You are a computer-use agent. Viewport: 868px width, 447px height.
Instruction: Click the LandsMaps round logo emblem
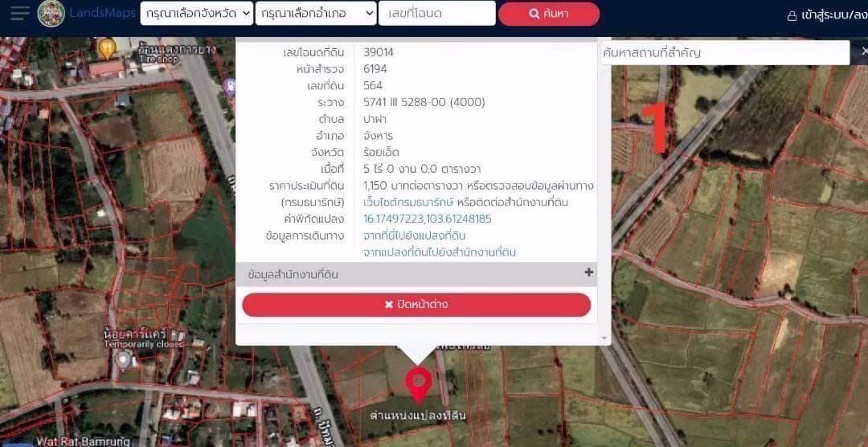[51, 14]
